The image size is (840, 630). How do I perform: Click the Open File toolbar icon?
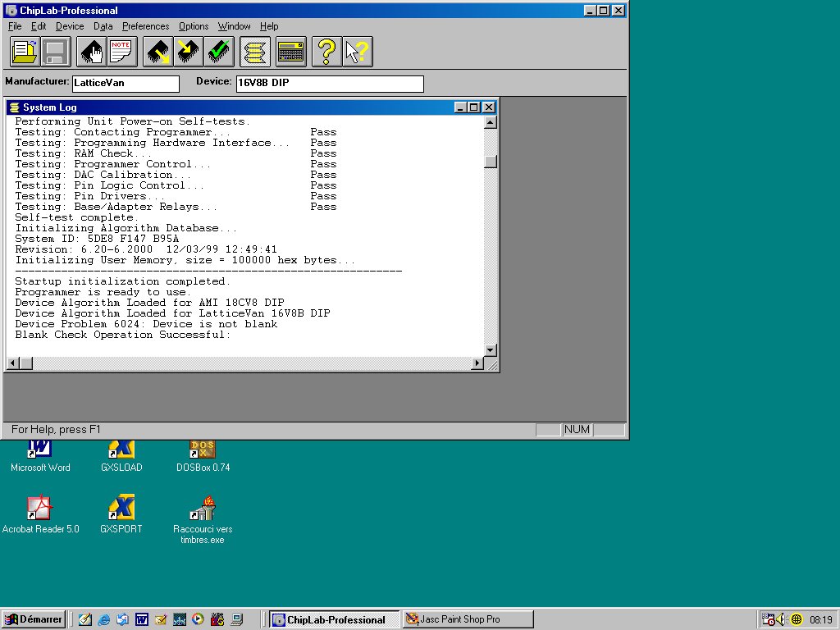pyautogui.click(x=25, y=52)
